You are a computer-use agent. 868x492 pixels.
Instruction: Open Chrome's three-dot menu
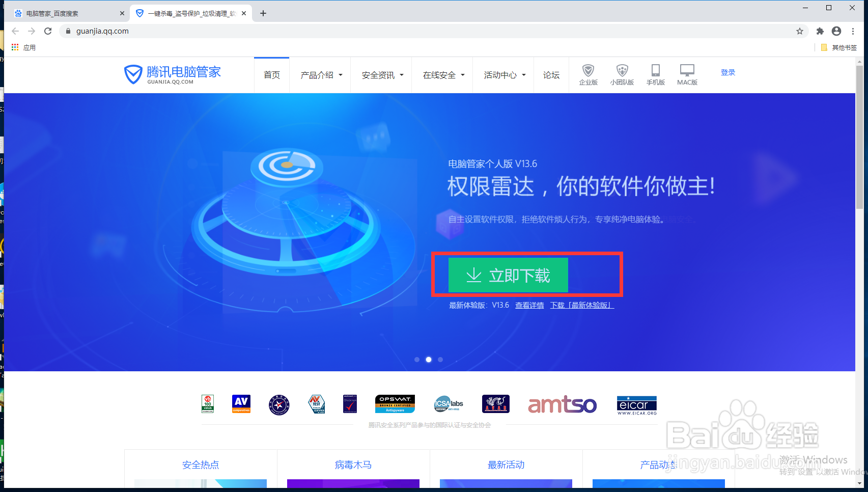click(854, 31)
